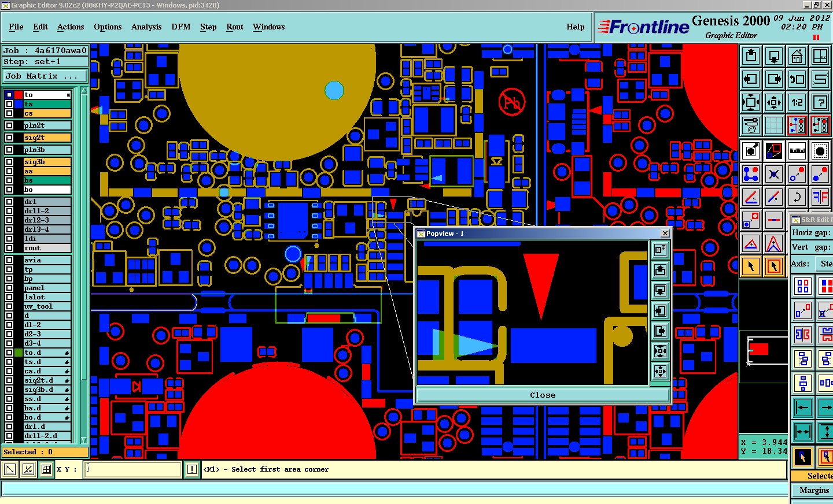Select the plain arrow pointer tool

coord(751,266)
